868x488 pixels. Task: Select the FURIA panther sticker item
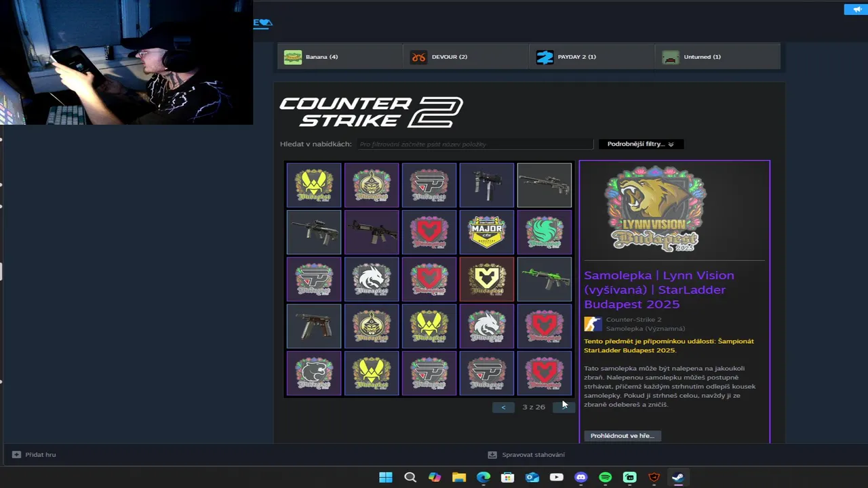[x=314, y=373]
